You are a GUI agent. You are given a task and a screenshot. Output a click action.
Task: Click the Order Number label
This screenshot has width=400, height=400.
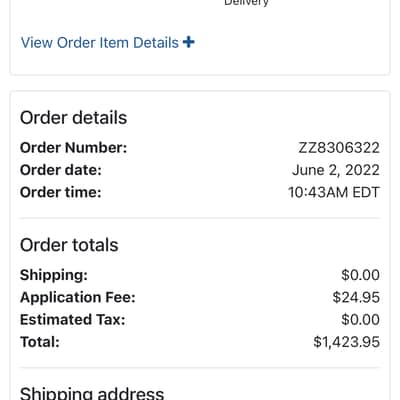tap(74, 148)
